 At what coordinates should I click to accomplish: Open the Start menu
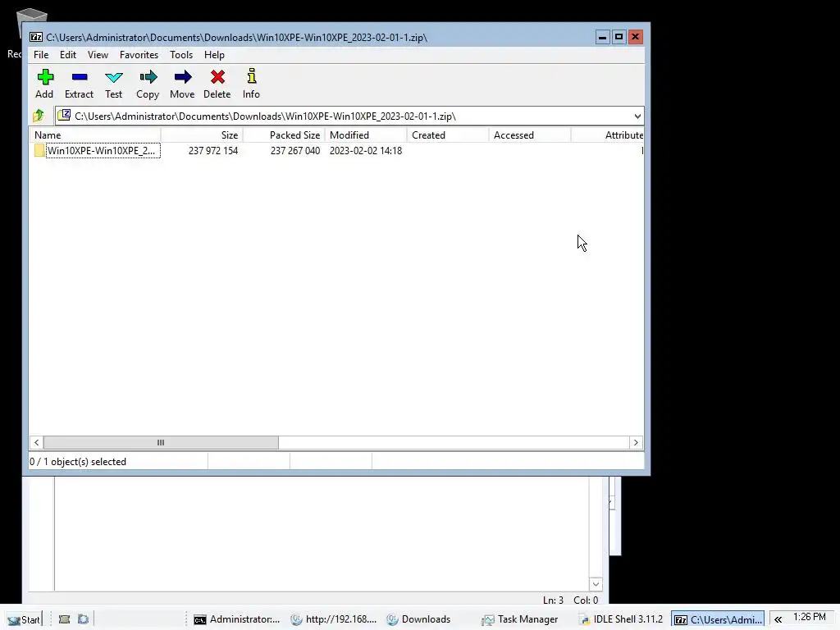click(x=24, y=619)
